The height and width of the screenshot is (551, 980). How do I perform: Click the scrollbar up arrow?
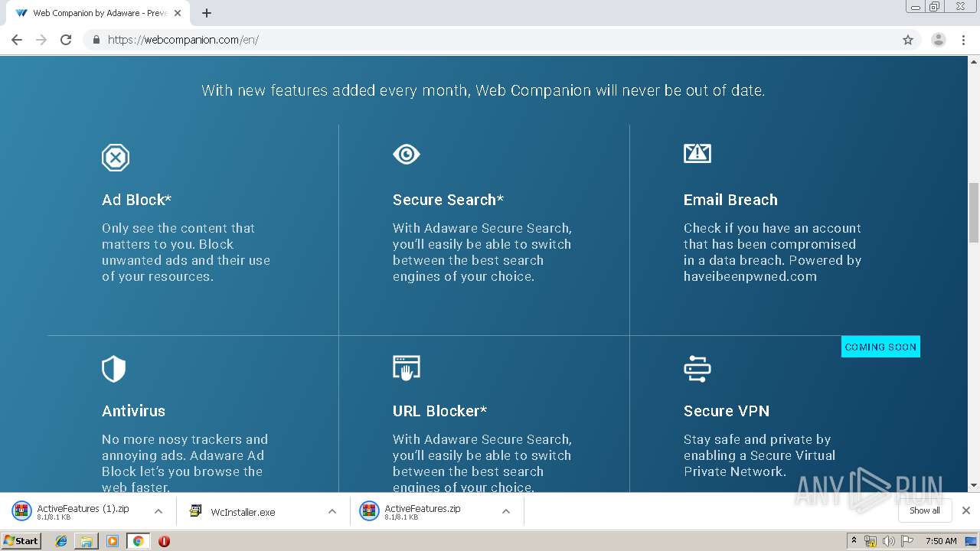click(x=974, y=62)
